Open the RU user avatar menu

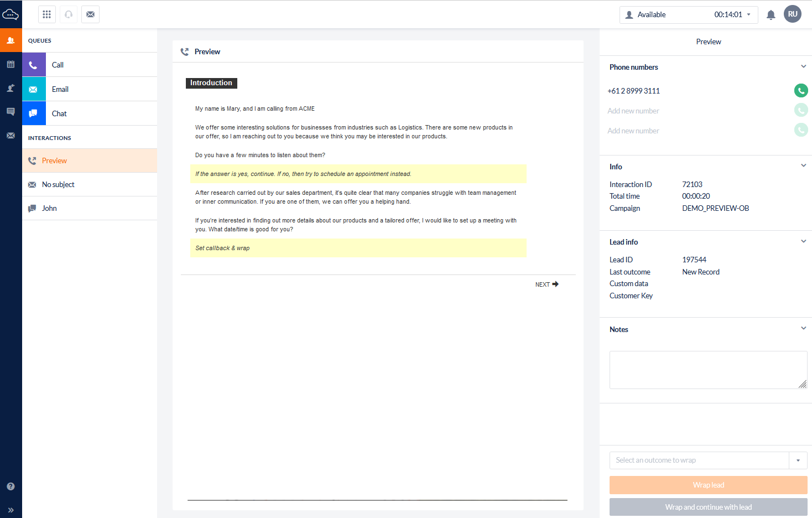(x=792, y=14)
